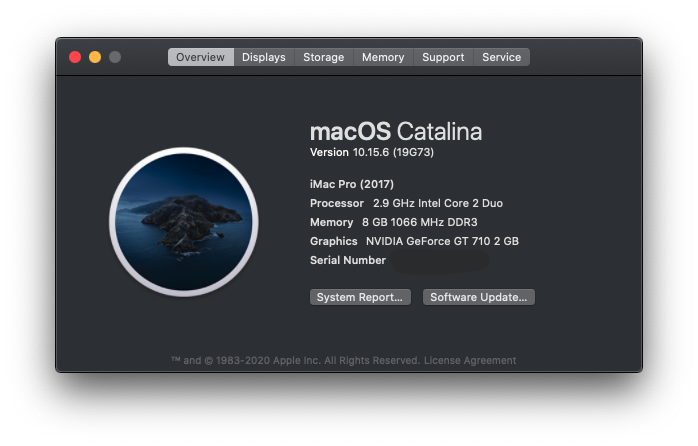
Task: Open the Displays tab
Action: point(264,57)
